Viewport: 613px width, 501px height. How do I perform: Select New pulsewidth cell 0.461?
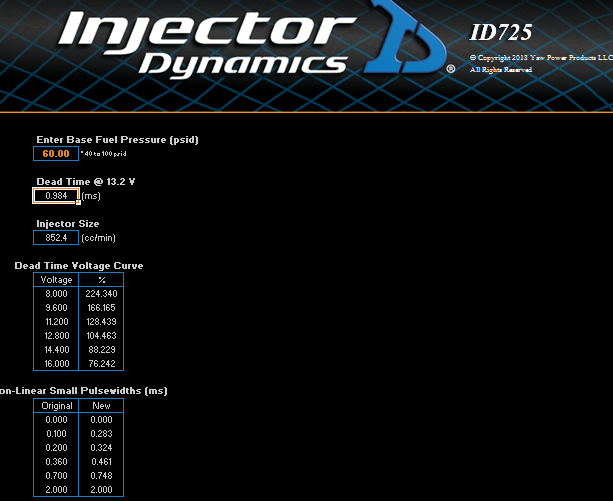click(x=101, y=462)
